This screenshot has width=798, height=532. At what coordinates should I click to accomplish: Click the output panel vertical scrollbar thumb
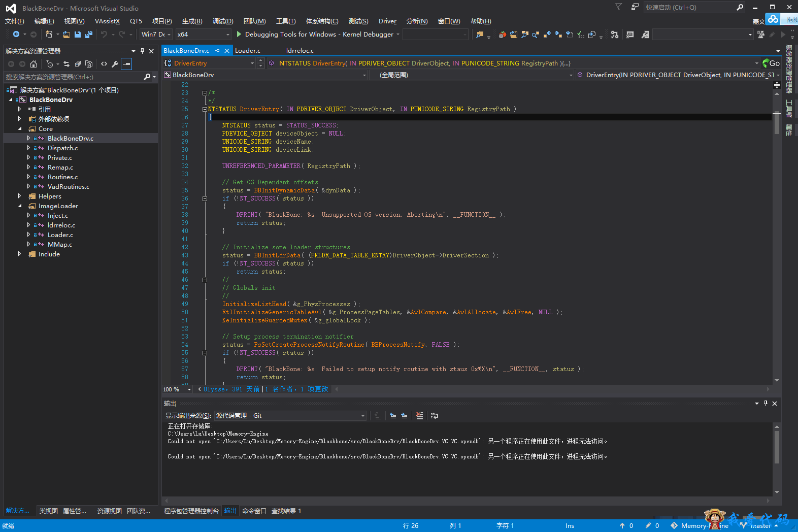point(777,447)
